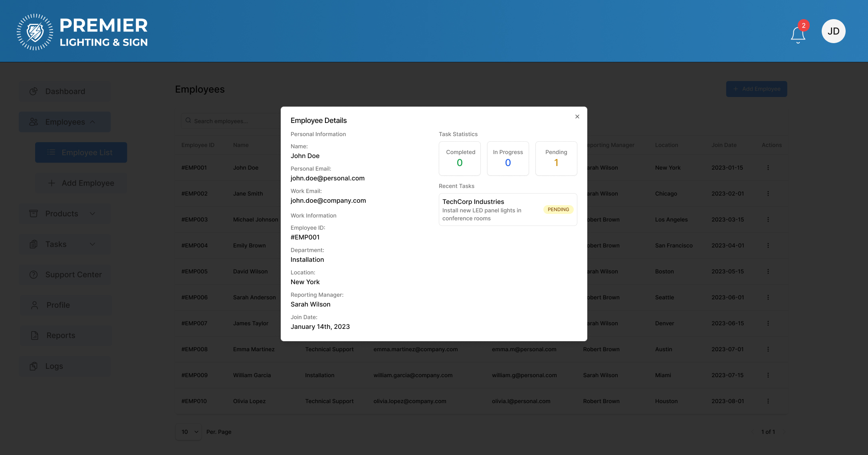This screenshot has height=455, width=868.
Task: Open actions menu for Emma Martinez row
Action: (768, 349)
